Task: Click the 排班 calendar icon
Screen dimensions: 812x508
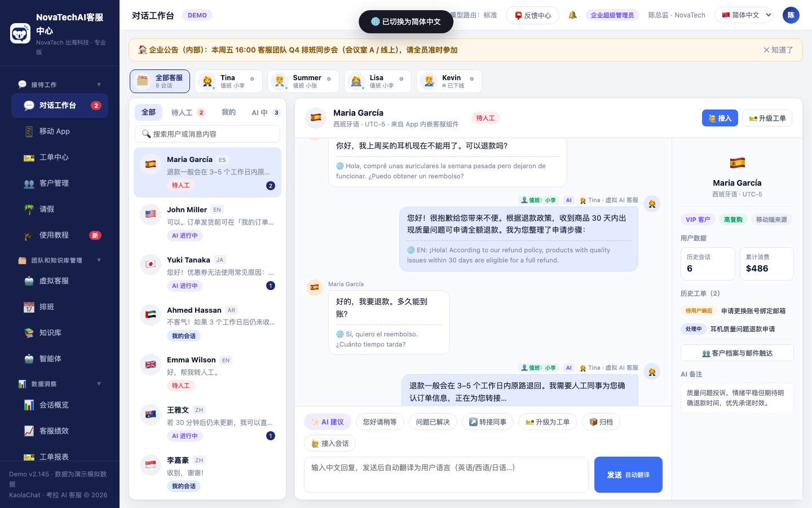Action: tap(29, 307)
